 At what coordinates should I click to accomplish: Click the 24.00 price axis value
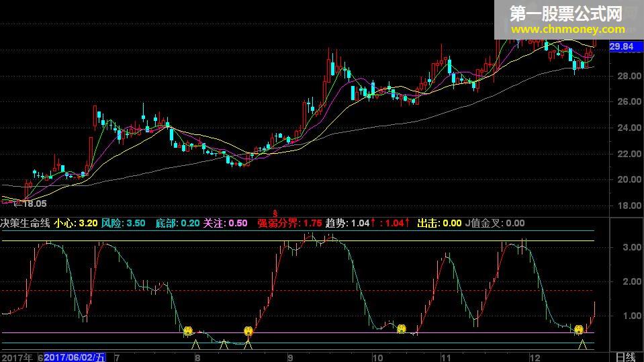(629, 128)
